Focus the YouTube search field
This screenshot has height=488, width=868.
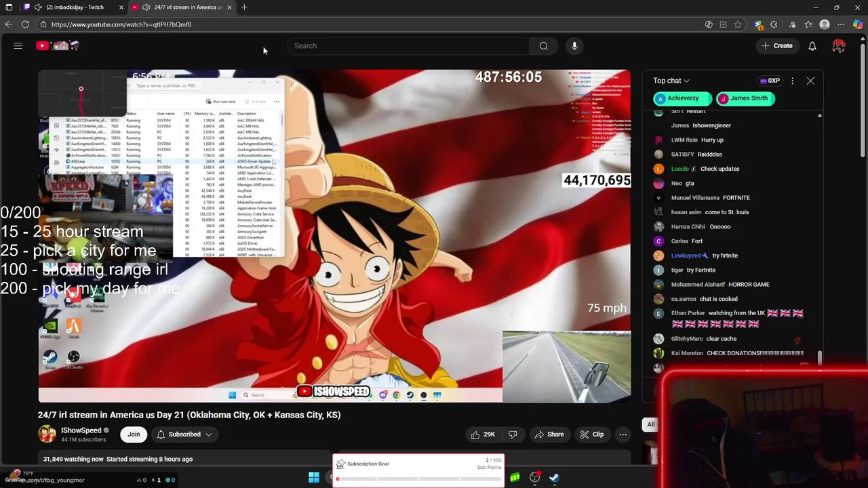tap(409, 45)
